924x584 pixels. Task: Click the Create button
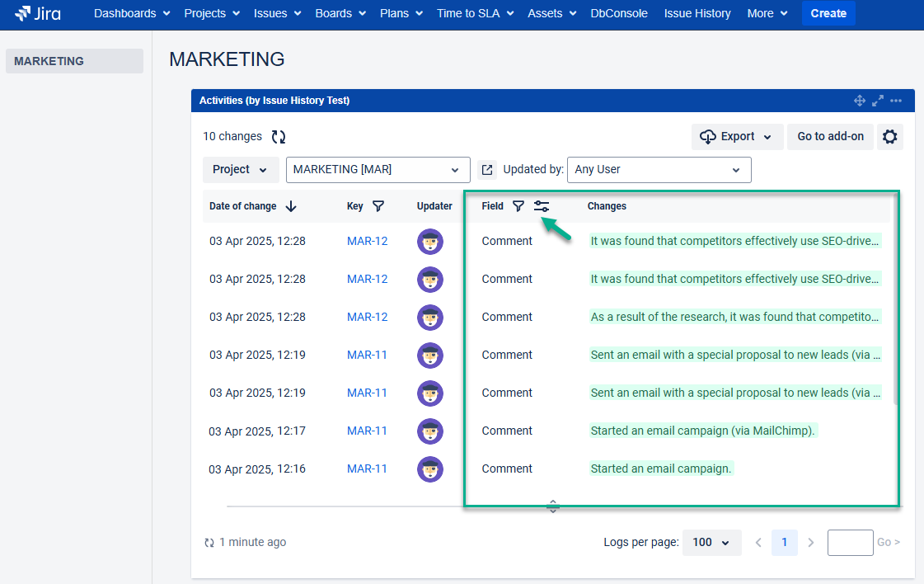(828, 13)
